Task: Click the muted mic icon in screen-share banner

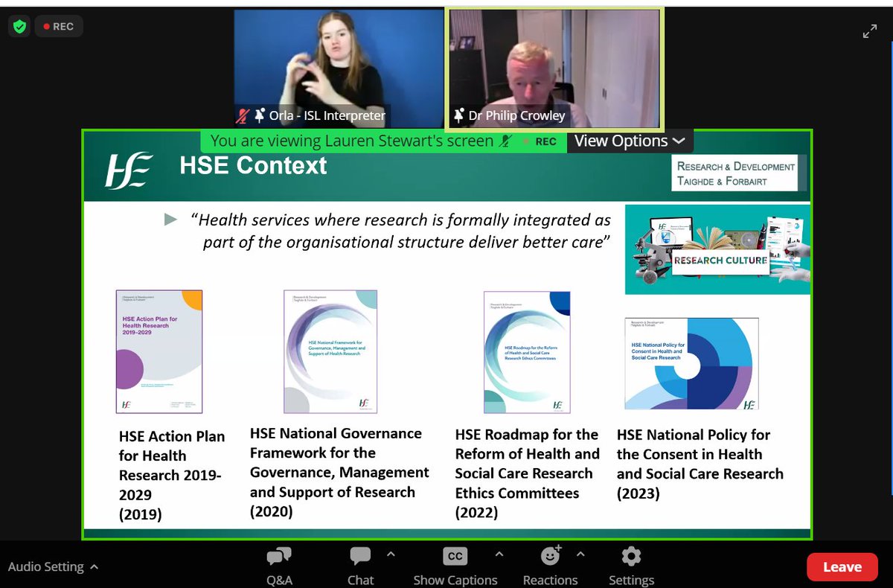Action: [x=506, y=141]
